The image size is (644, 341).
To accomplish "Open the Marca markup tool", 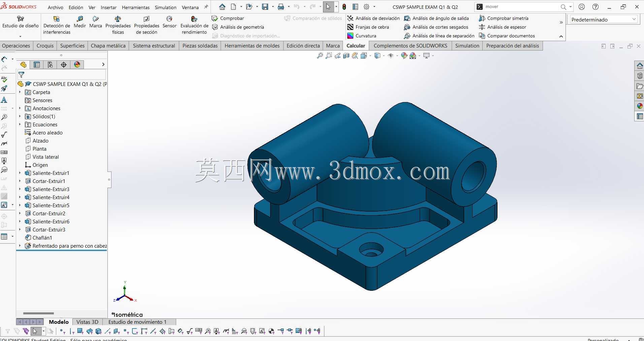I will 96,22.
